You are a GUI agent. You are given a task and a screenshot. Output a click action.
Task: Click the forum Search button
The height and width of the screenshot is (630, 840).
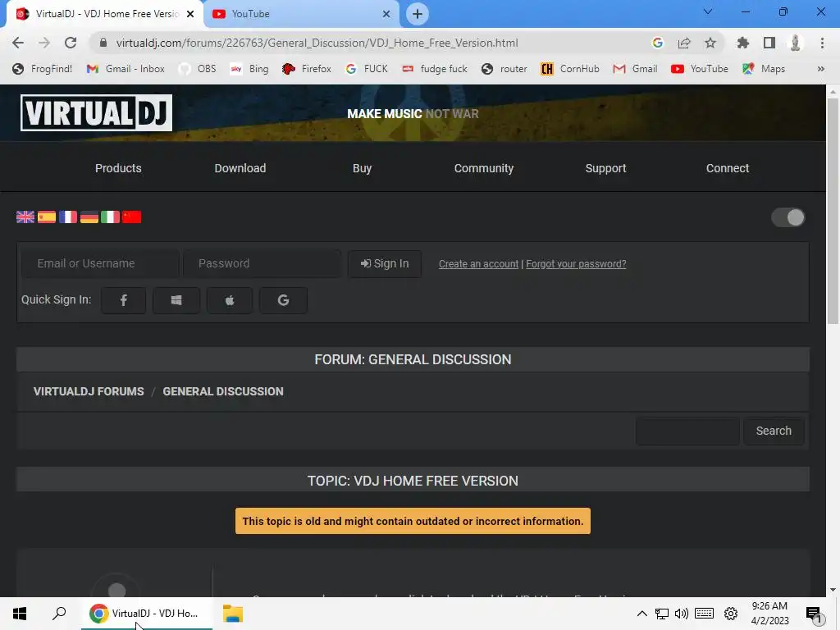[x=774, y=431]
